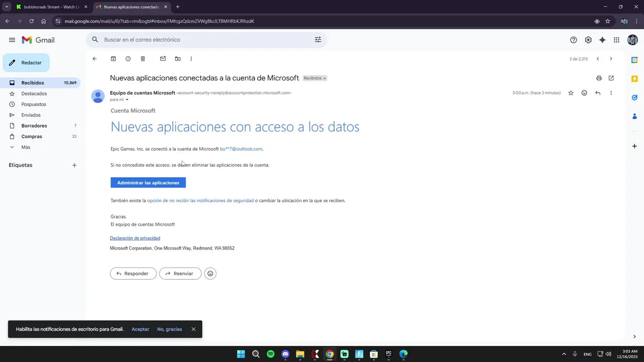Archive this email

click(x=113, y=59)
